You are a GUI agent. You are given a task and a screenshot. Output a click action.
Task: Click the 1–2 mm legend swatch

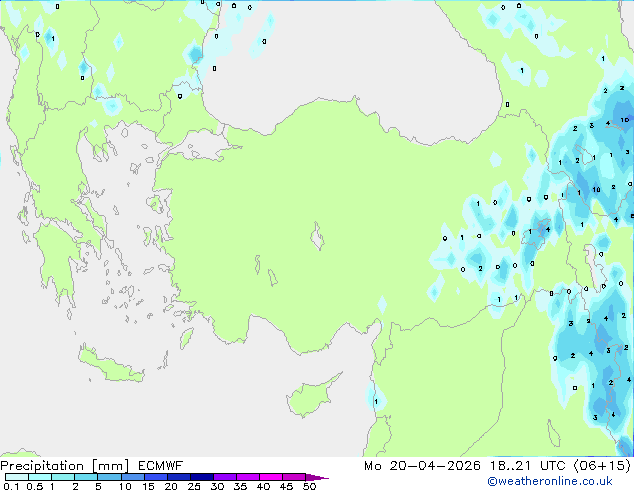tap(63, 477)
